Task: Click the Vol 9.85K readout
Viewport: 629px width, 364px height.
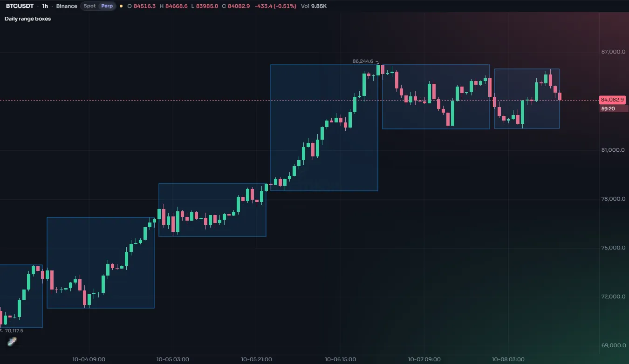Action: tap(314, 6)
